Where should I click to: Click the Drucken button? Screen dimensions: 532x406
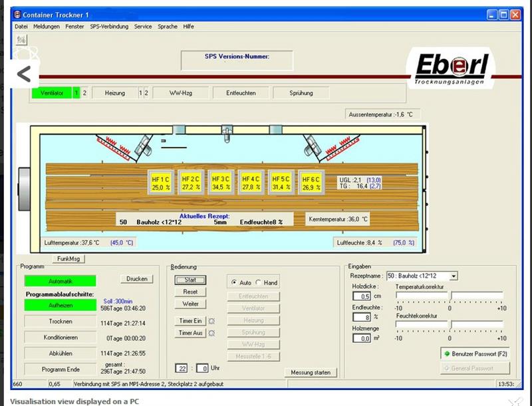point(137,279)
